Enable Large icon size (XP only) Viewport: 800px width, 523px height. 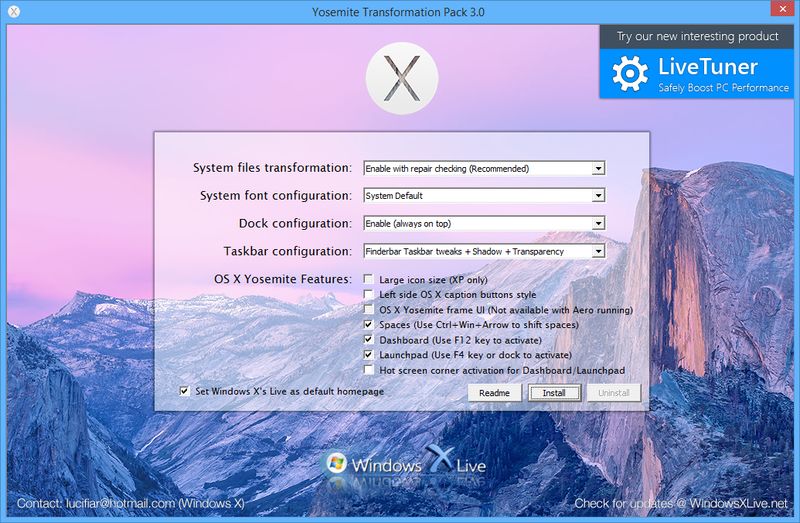368,279
